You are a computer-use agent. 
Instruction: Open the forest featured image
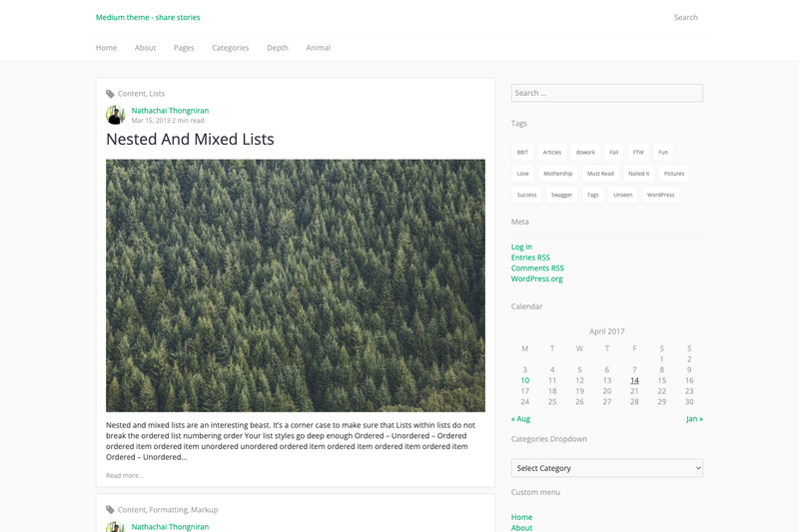coord(296,285)
